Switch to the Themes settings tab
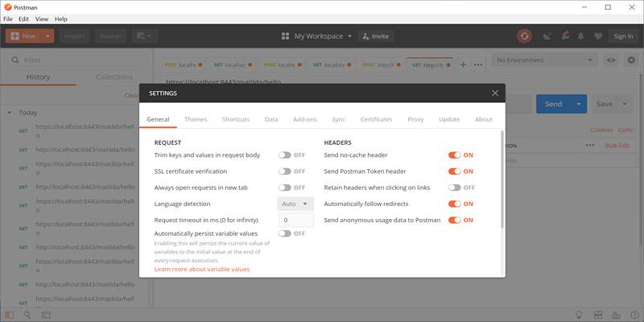Screen dimensions: 644x322 (196, 119)
